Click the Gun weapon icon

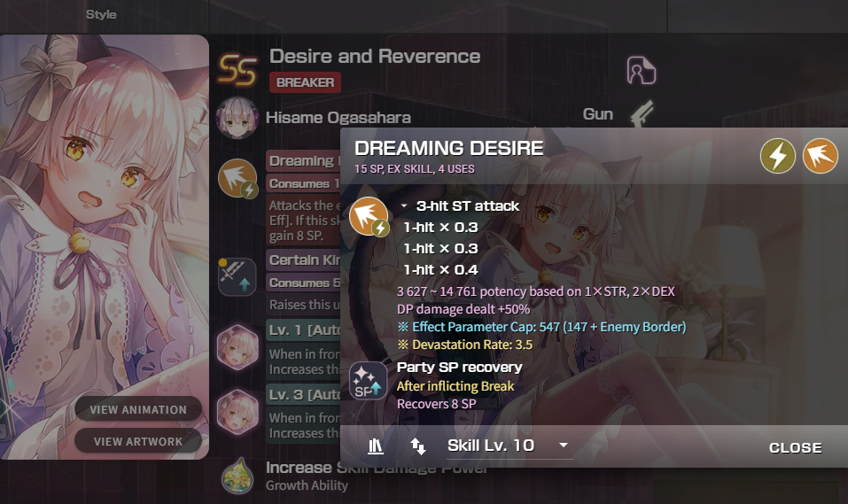[x=642, y=113]
